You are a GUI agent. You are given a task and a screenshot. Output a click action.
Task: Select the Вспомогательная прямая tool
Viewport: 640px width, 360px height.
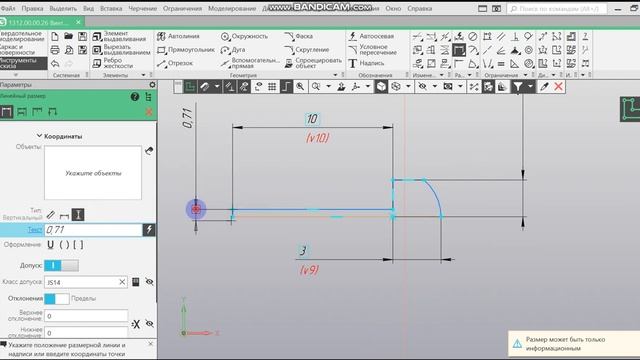coord(250,63)
